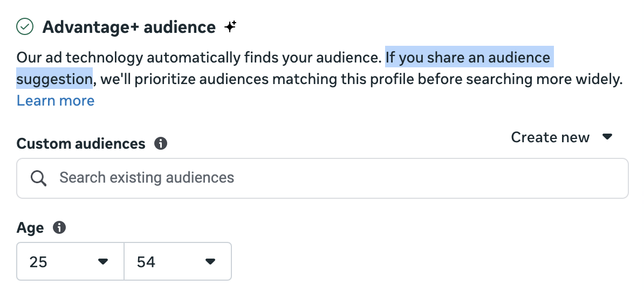Click the Search existing audiences field

tap(323, 178)
